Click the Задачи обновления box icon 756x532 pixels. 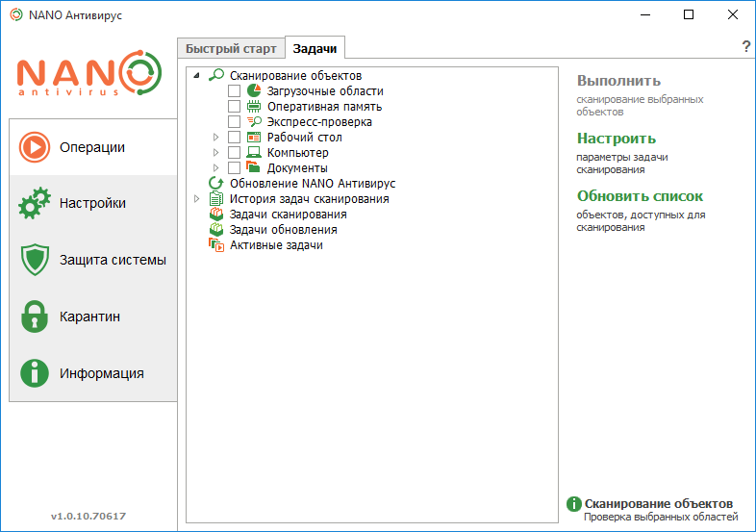point(216,230)
